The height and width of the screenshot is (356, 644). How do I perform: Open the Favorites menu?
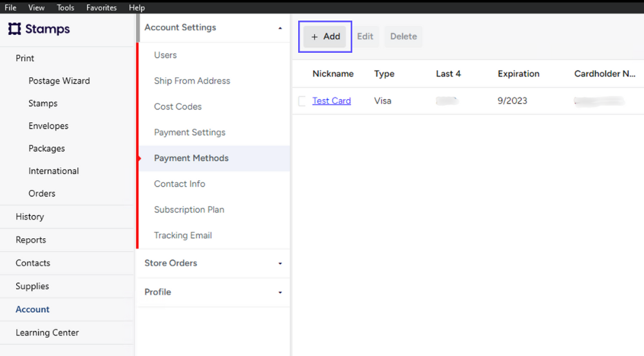click(x=102, y=7)
